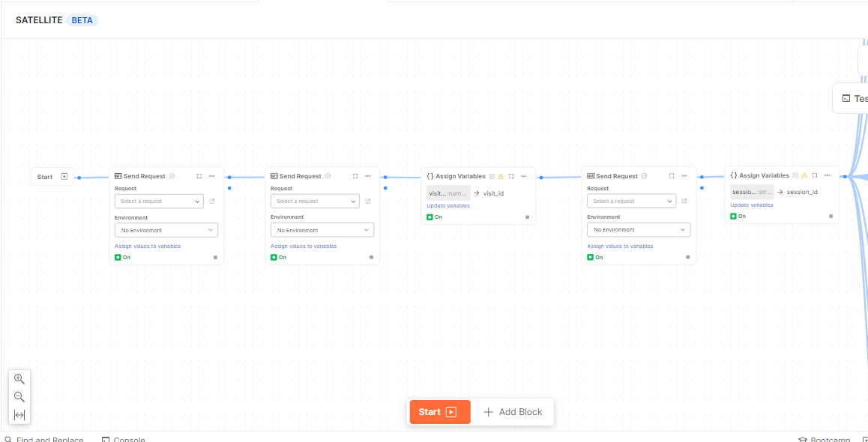Disable the On toggle in the first Send Request block

[x=118, y=257]
